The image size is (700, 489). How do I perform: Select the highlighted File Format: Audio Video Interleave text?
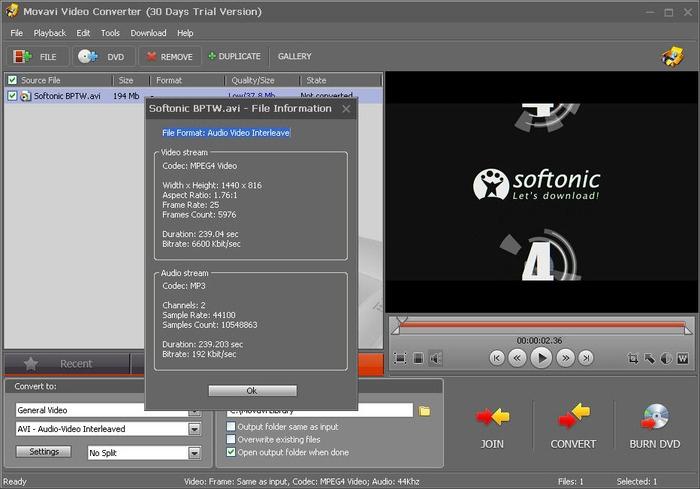226,133
